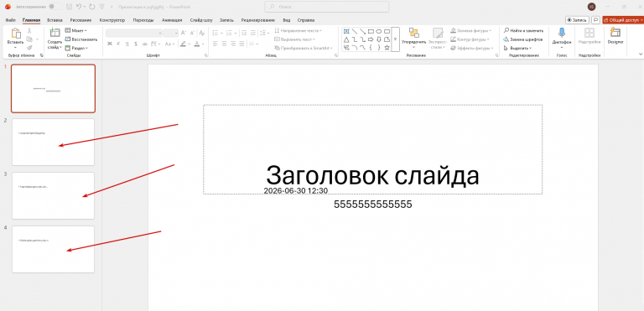Image resolution: width=644 pixels, height=311 pixels.
Task: Open the Layout (Макет) dropdown
Action: click(76, 31)
